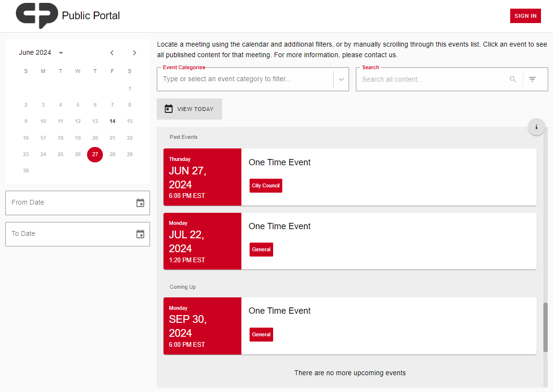Select June 22 in the calendar
The width and height of the screenshot is (553, 392).
click(130, 138)
